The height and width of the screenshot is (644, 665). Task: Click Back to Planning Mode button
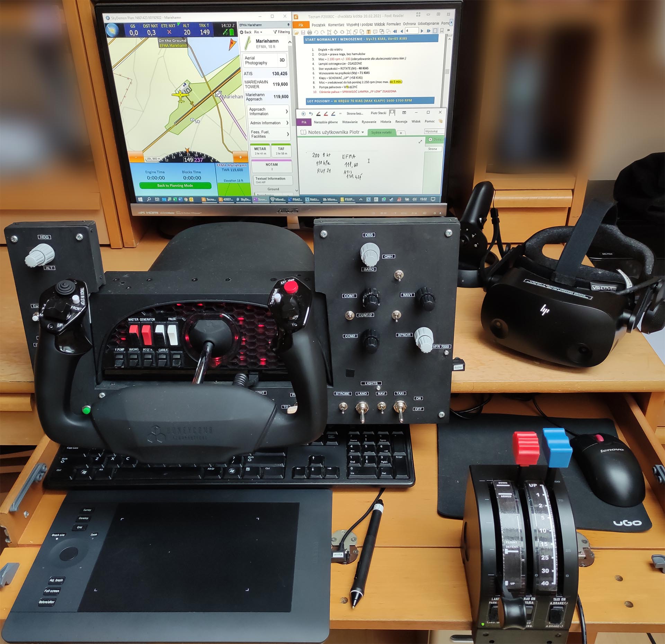coord(169,189)
